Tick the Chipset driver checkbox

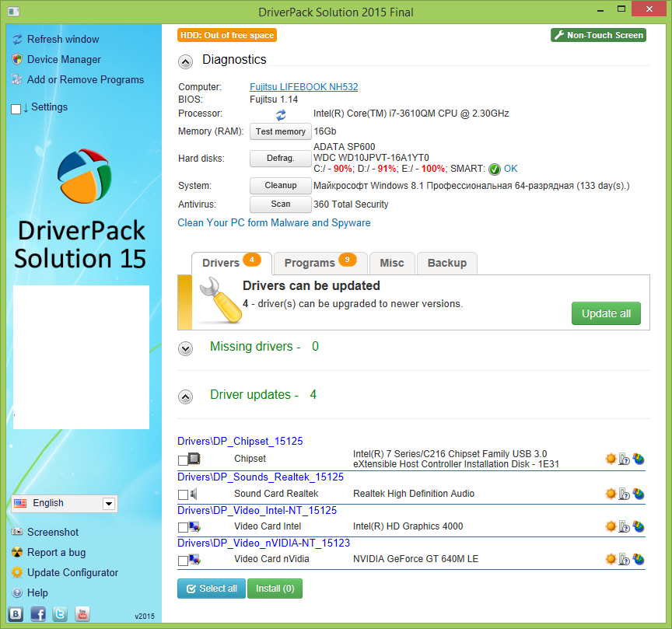point(183,460)
